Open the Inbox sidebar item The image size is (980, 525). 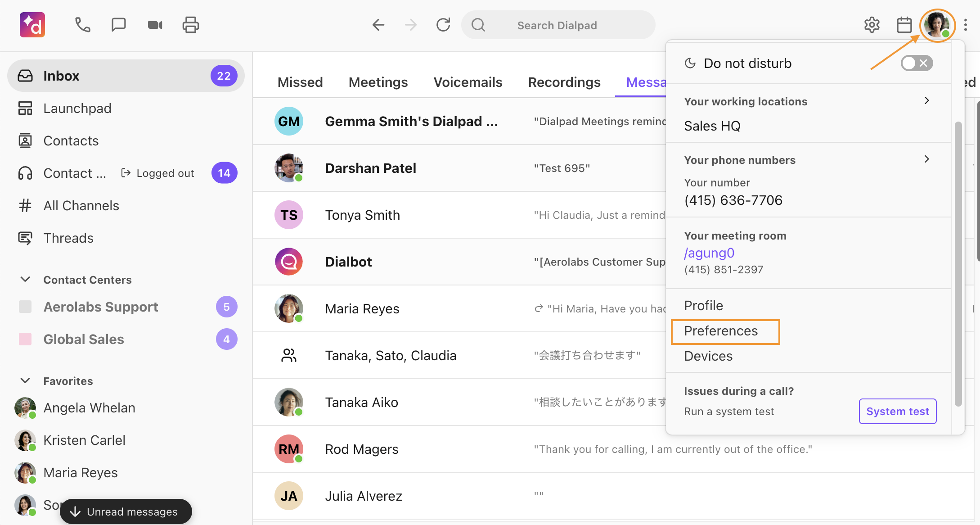pos(126,76)
